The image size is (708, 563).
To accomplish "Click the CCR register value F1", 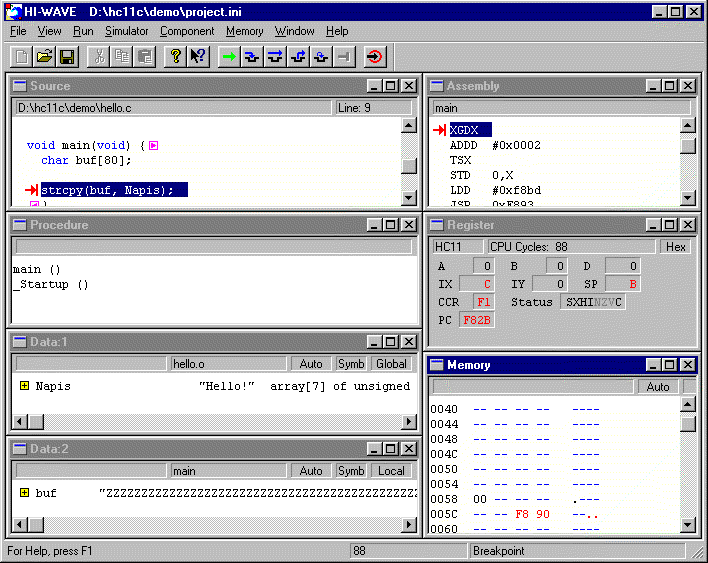I will (x=484, y=302).
